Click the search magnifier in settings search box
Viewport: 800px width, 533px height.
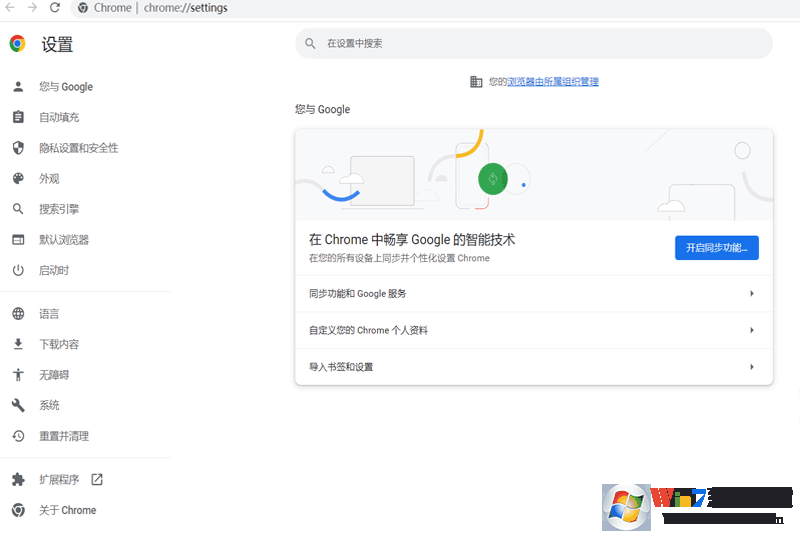pyautogui.click(x=310, y=43)
